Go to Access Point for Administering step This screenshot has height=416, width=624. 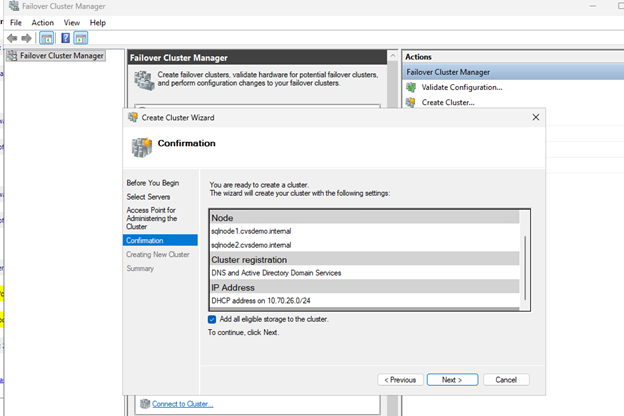coord(152,218)
